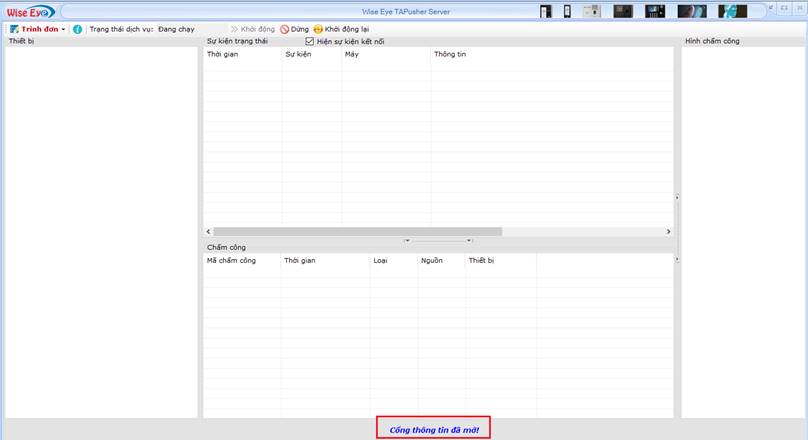Click the greyed-out Khởi động button
Screen dimensions: 808x440
[253, 29]
